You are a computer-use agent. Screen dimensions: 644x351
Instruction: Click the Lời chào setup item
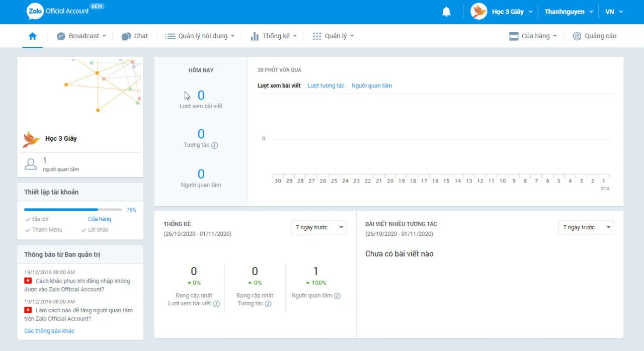(95, 230)
